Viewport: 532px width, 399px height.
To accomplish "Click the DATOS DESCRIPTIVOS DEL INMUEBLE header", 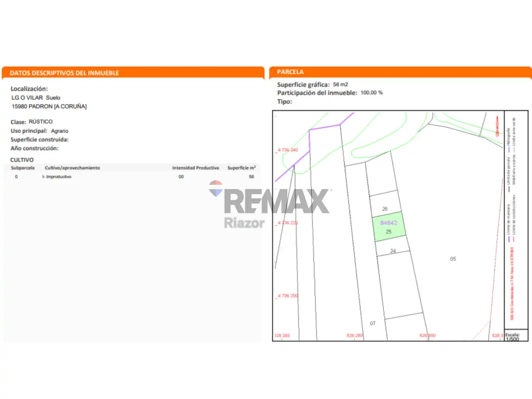I will (x=64, y=73).
